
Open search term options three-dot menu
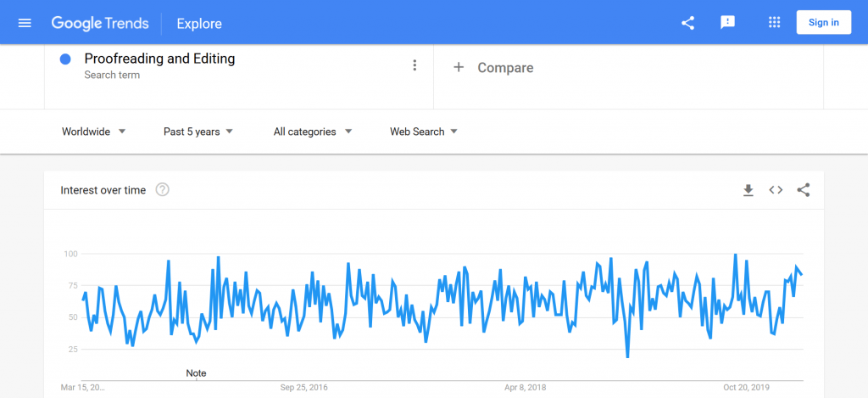414,65
